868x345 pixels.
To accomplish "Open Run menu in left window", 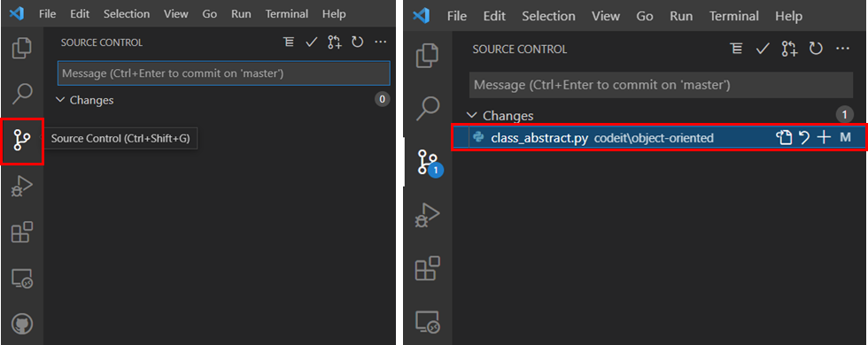I will click(241, 14).
